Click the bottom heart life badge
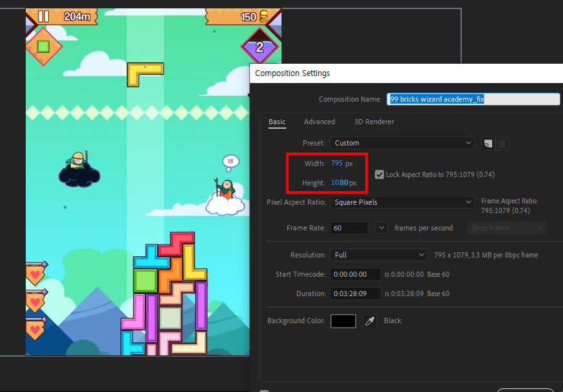The height and width of the screenshot is (392, 563). click(x=35, y=328)
